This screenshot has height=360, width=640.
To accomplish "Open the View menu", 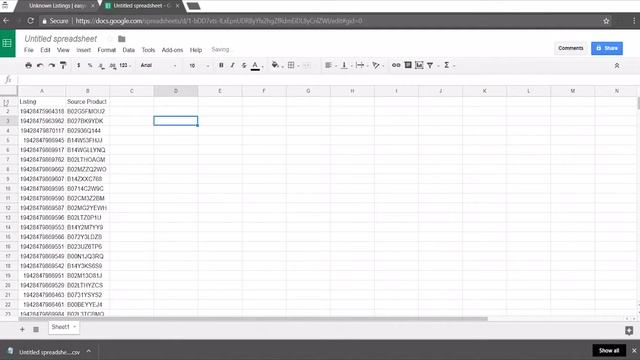I will tap(63, 50).
